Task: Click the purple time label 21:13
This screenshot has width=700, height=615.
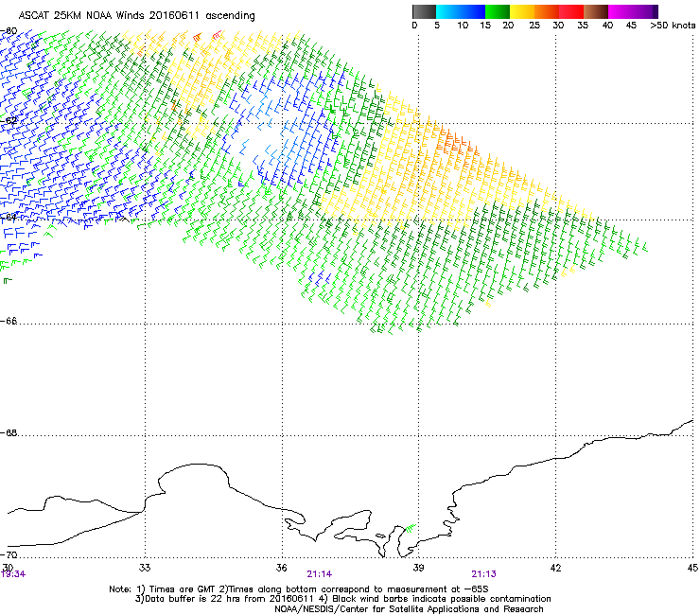Action: 483,574
